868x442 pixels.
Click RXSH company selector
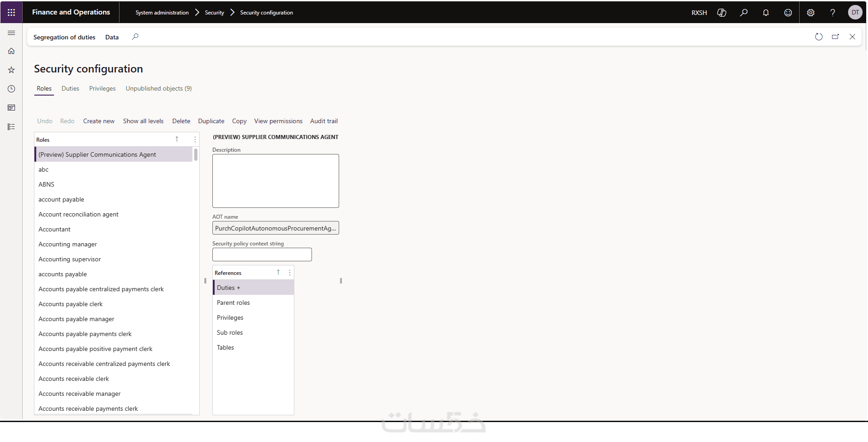pos(699,13)
